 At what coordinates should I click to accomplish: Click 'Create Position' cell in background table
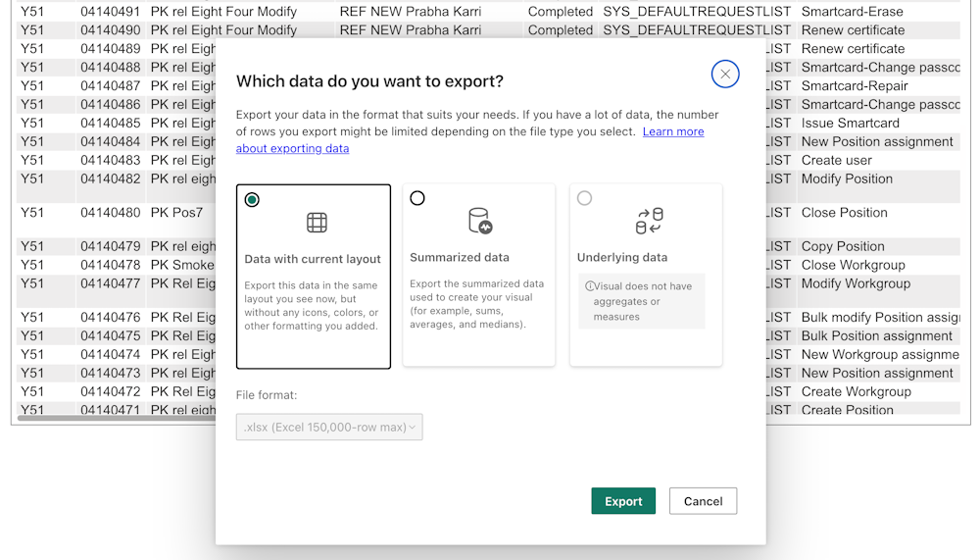coord(847,410)
